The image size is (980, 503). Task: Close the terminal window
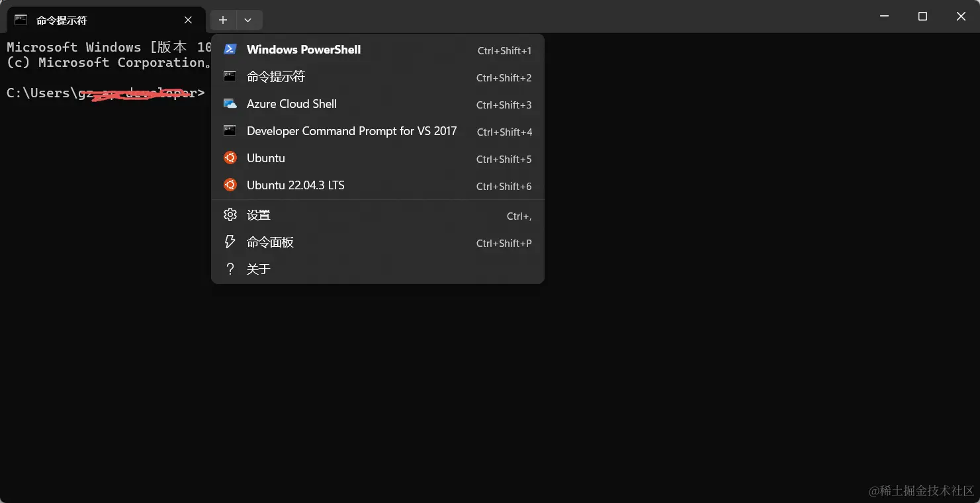pos(961,17)
